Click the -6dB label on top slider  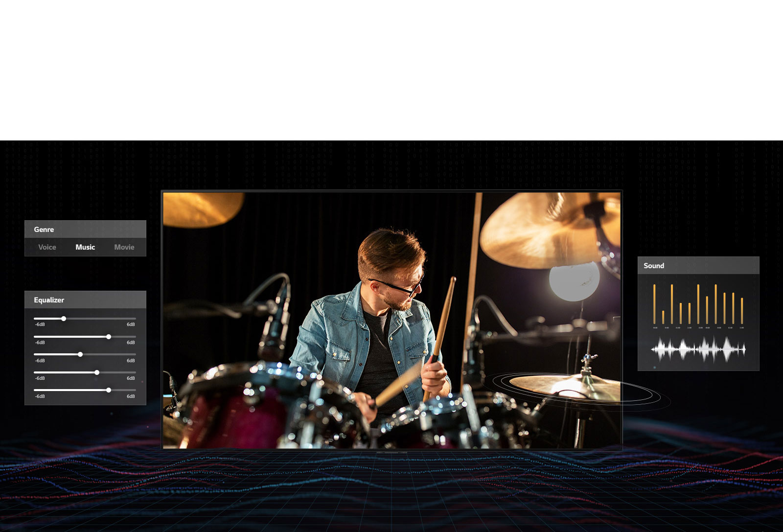point(39,324)
